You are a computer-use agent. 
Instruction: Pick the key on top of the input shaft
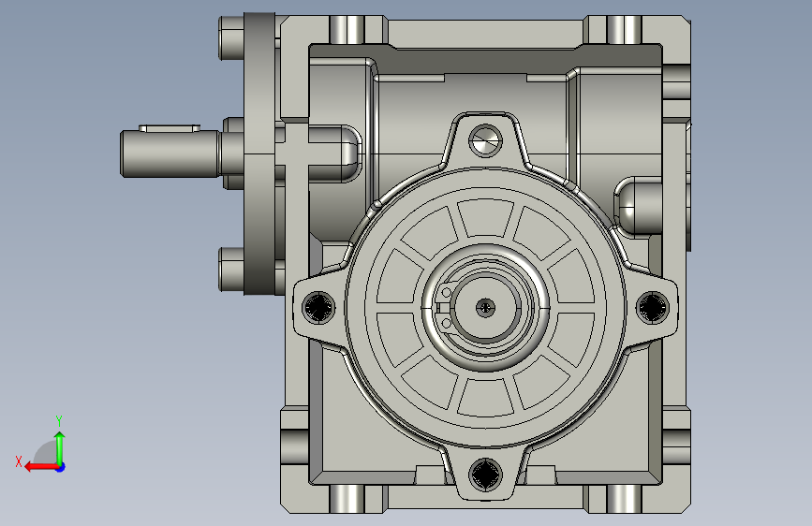170,128
